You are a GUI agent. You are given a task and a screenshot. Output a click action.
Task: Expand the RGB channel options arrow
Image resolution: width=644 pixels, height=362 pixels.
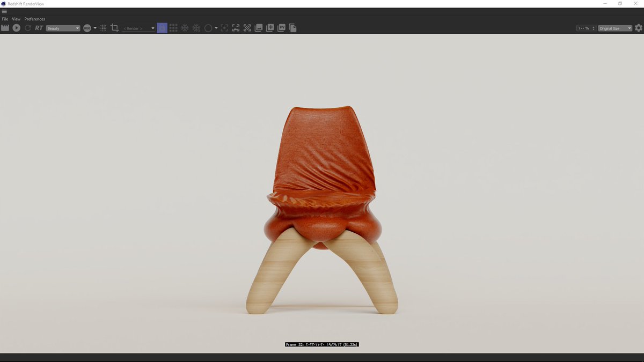(95, 28)
